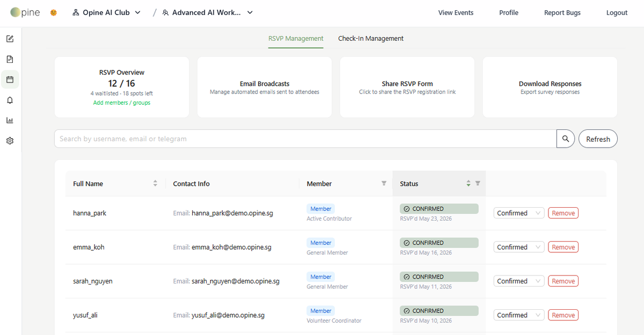Click the organization icon before Opine AI Club
644x335 pixels.
click(x=76, y=12)
